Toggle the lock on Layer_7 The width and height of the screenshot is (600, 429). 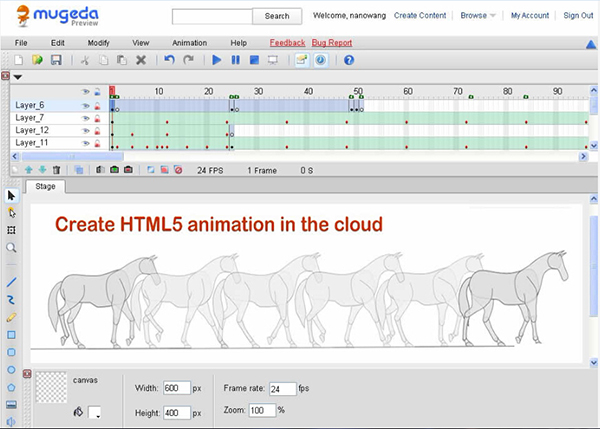click(x=98, y=118)
